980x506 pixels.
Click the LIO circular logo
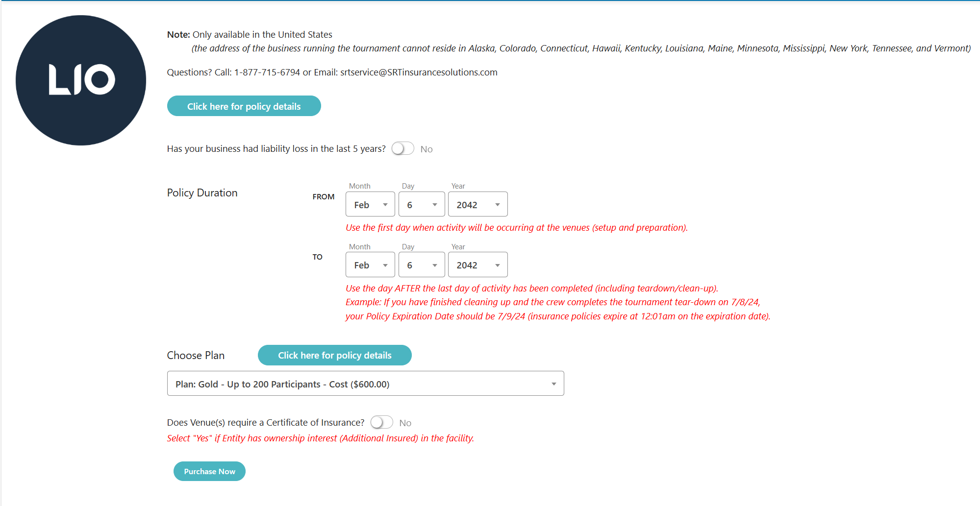pos(81,80)
